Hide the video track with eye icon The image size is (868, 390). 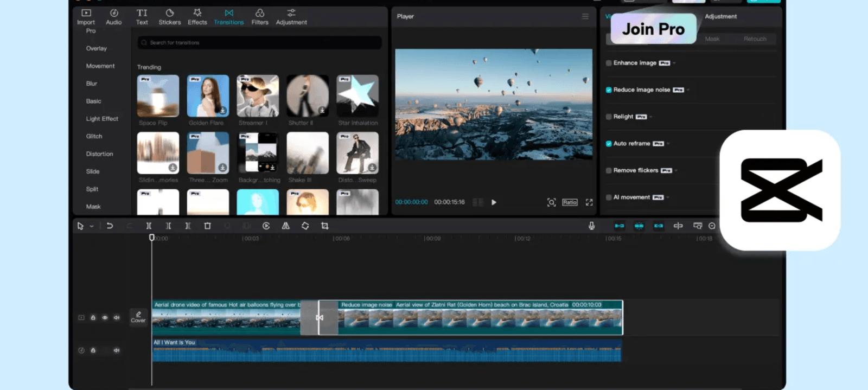(x=105, y=318)
